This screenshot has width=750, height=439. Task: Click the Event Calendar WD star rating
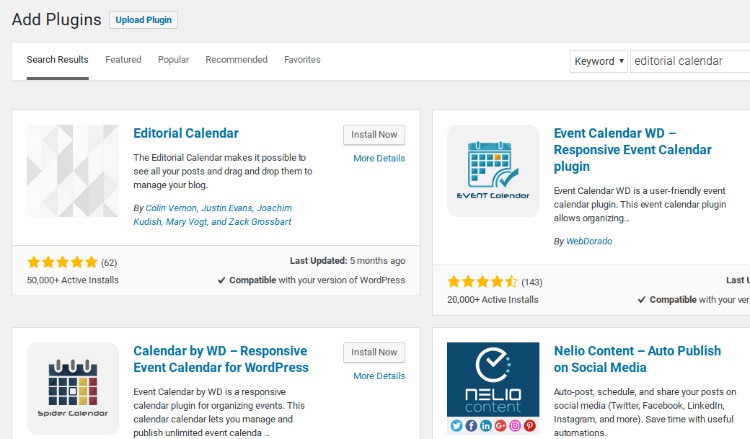pyautogui.click(x=483, y=282)
